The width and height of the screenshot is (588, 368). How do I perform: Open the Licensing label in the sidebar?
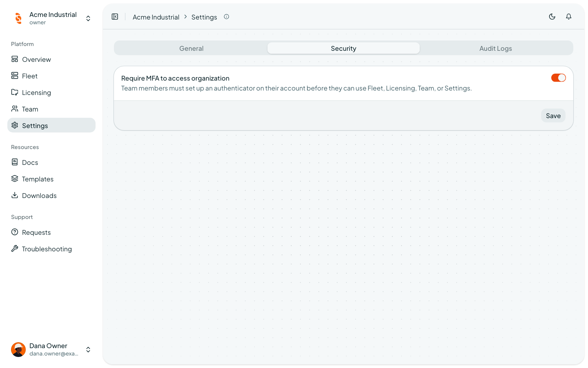[36, 92]
